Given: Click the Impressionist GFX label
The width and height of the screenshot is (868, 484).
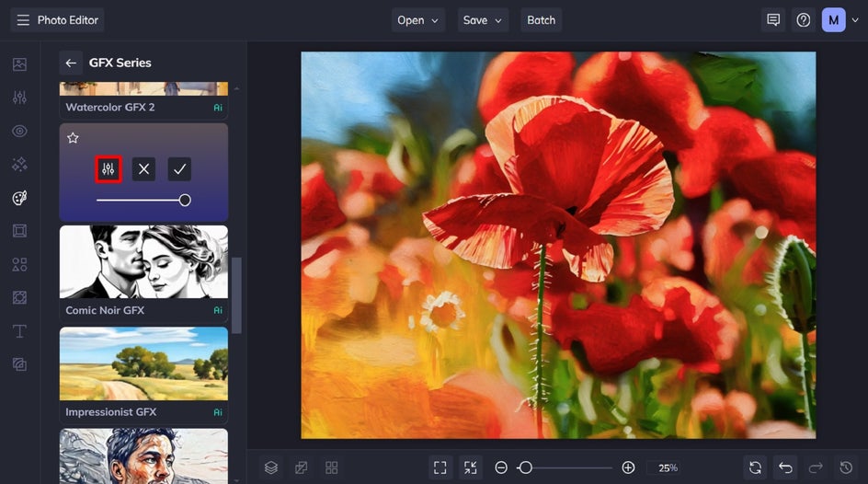Looking at the screenshot, I should pyautogui.click(x=110, y=412).
